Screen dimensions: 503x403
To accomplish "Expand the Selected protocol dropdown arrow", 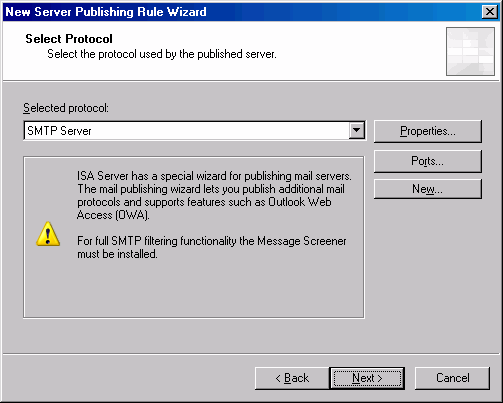I will coord(356,130).
